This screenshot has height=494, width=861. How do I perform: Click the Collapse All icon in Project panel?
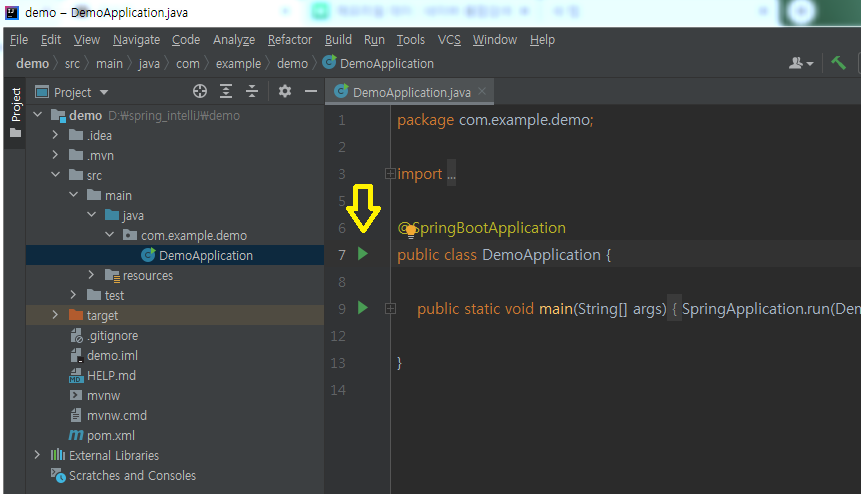click(251, 91)
